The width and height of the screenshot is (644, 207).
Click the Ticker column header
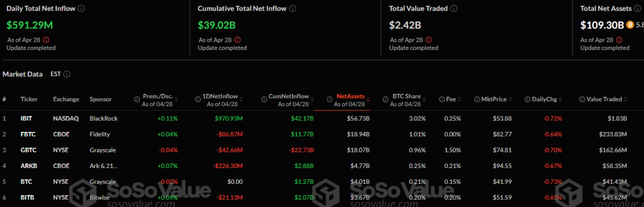click(x=28, y=99)
